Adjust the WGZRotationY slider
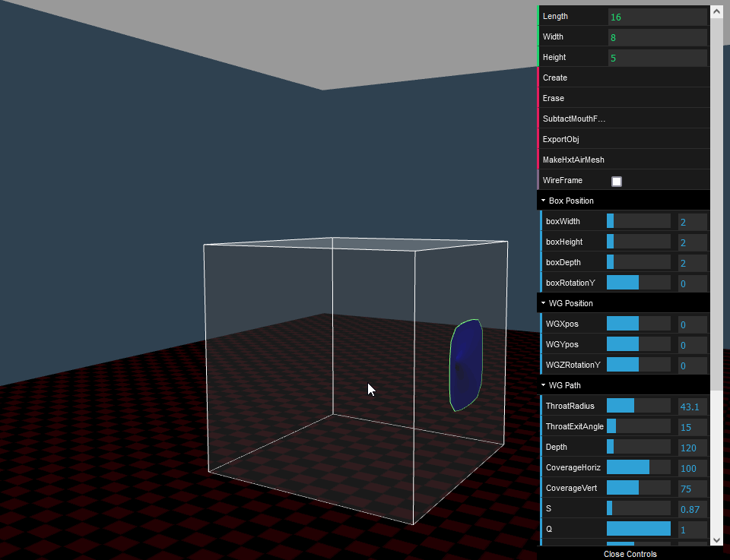The width and height of the screenshot is (730, 560). [638, 364]
